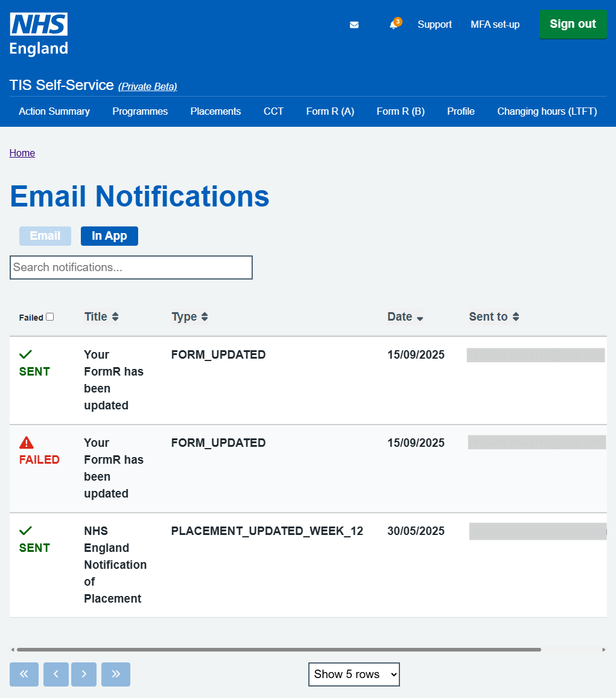The image size is (616, 698).
Task: Navigate to Placements in the nav bar
Action: pyautogui.click(x=215, y=111)
